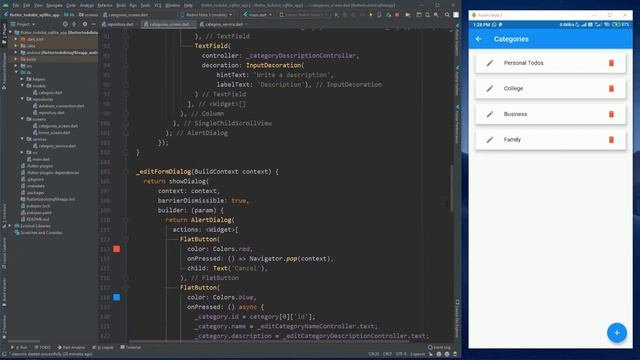Expand External Libraries node
Image resolution: width=640 pixels, height=360 pixels.
point(10,226)
